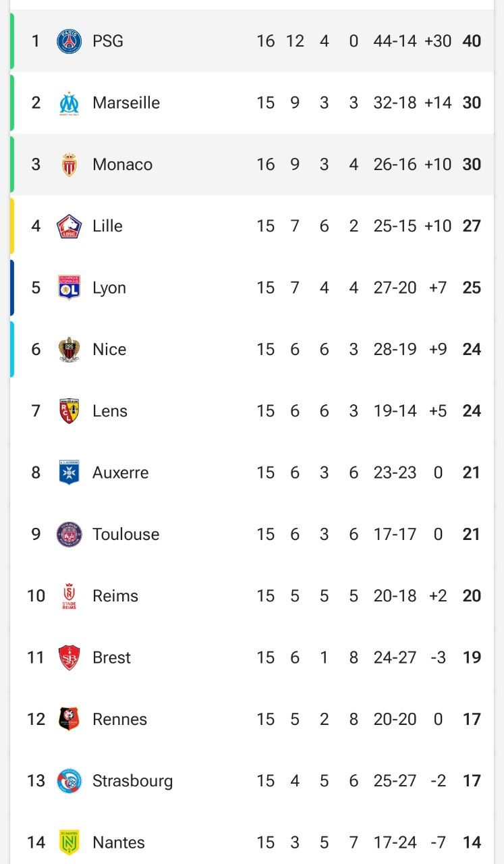
Task: Open the Strasbourg round badge
Action: click(69, 781)
